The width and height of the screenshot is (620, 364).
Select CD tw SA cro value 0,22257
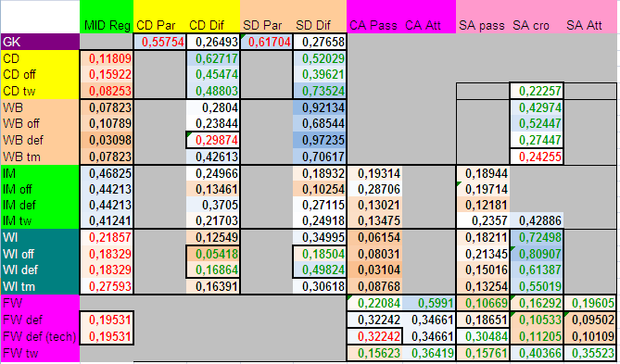click(x=537, y=91)
